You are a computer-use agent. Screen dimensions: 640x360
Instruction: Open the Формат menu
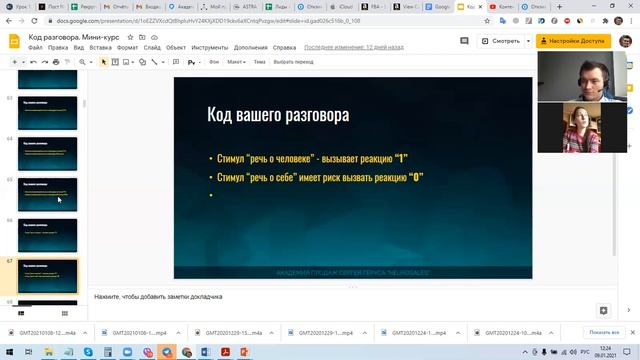pyautogui.click(x=127, y=48)
